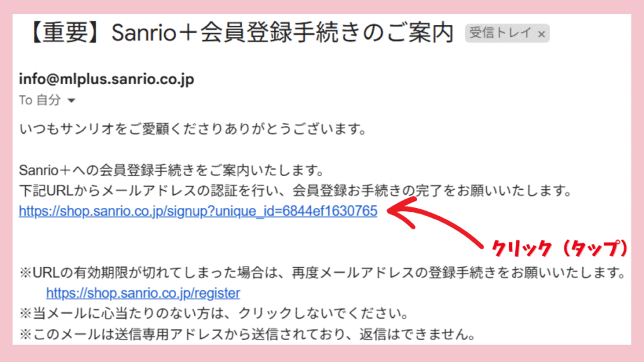The height and width of the screenshot is (362, 644).
Task: Click sender address info@mlplus.sanrio.co.jp
Action: point(106,79)
